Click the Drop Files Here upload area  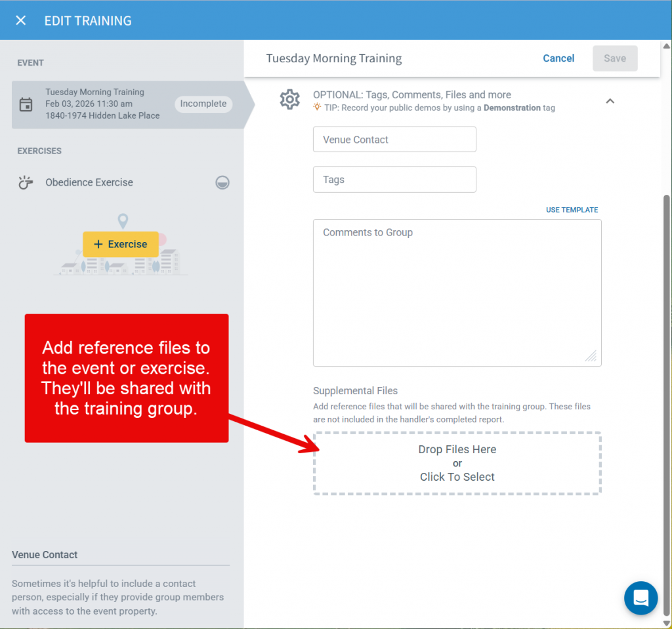coord(457,463)
